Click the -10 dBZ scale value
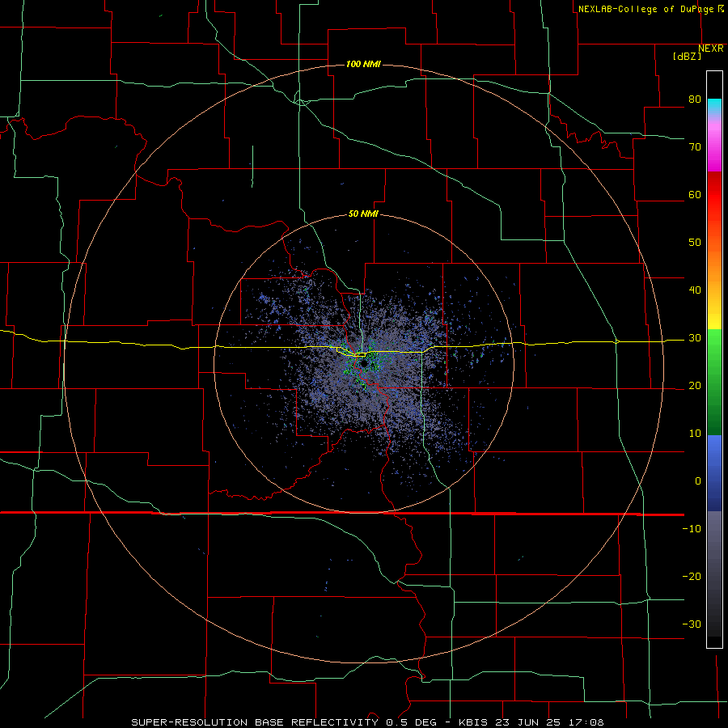Image resolution: width=728 pixels, height=728 pixels. (692, 529)
